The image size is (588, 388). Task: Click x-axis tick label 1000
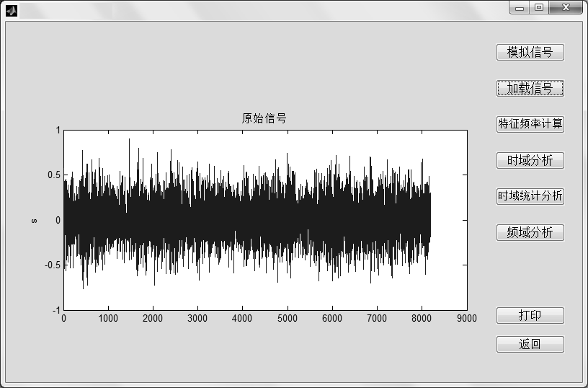(x=108, y=319)
